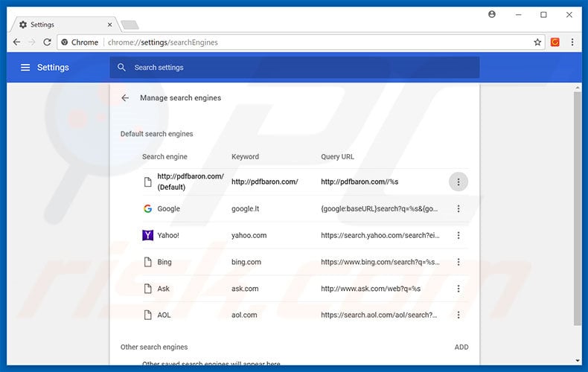Click keyword bing.com
Viewport: 588px width, 372px height.
coord(246,262)
